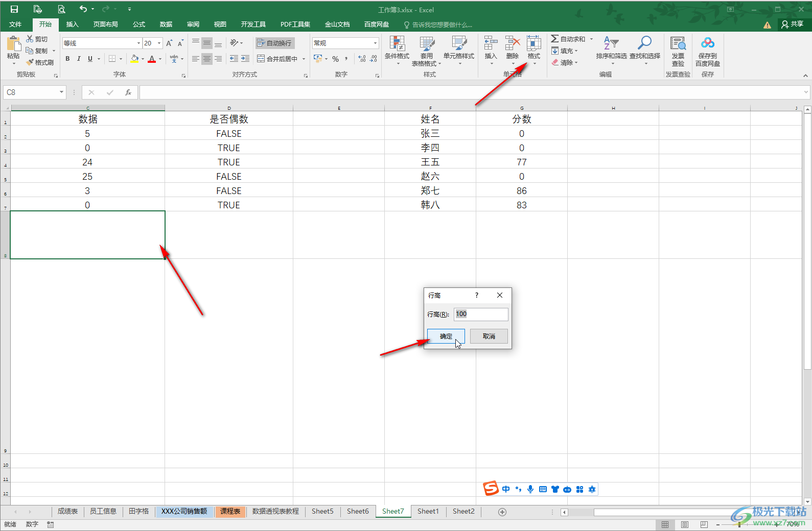This screenshot has height=531, width=812.
Task: Open the font name combo box (等线)
Action: tap(102, 43)
